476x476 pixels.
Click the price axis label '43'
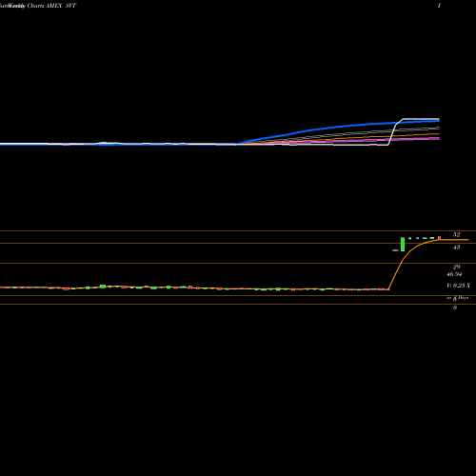tap(456, 248)
